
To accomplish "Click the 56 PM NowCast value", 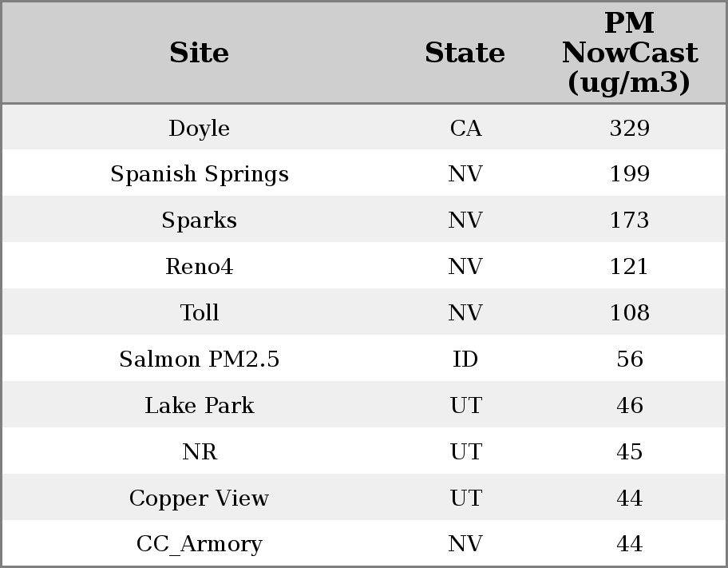I will pos(629,359).
